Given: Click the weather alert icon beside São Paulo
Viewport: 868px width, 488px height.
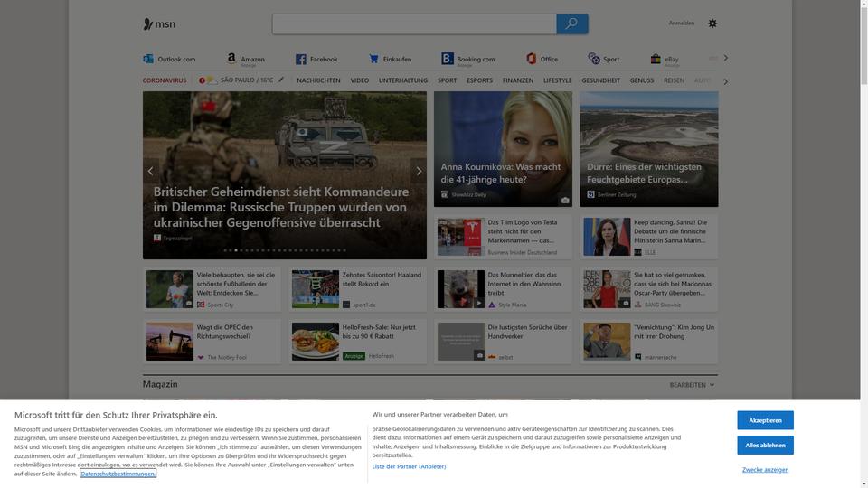Looking at the screenshot, I should pyautogui.click(x=202, y=80).
